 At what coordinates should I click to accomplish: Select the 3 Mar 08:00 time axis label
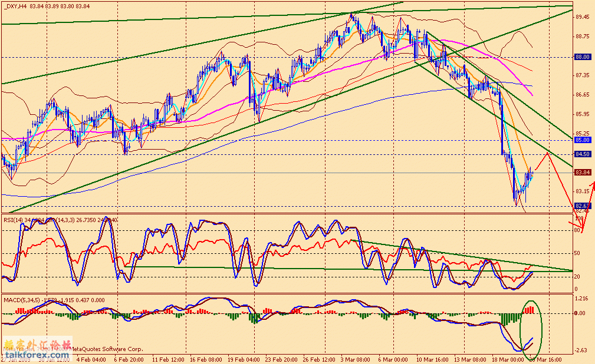tap(355, 358)
